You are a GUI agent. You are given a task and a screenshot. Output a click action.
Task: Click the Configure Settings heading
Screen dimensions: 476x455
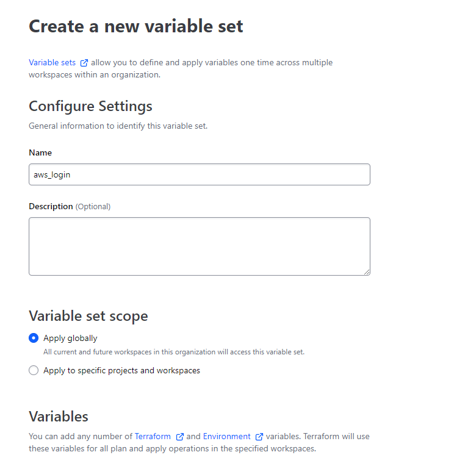pos(90,106)
